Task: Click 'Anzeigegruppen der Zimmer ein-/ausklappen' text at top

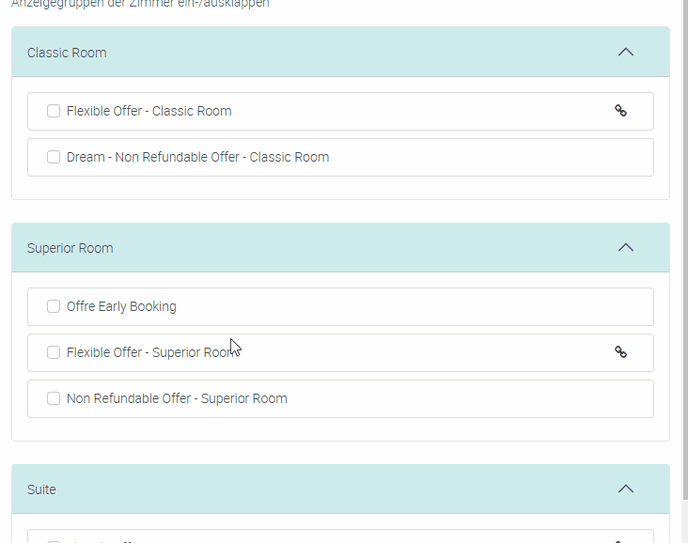Action: (x=140, y=4)
